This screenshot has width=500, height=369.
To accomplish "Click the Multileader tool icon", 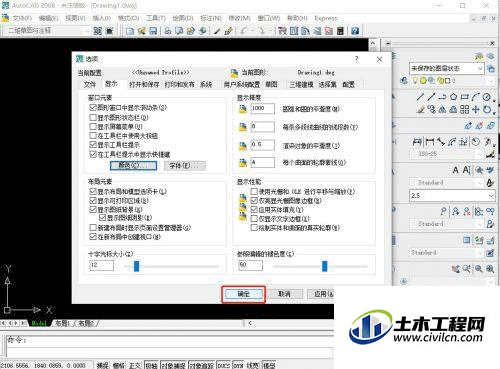I will (443, 211).
